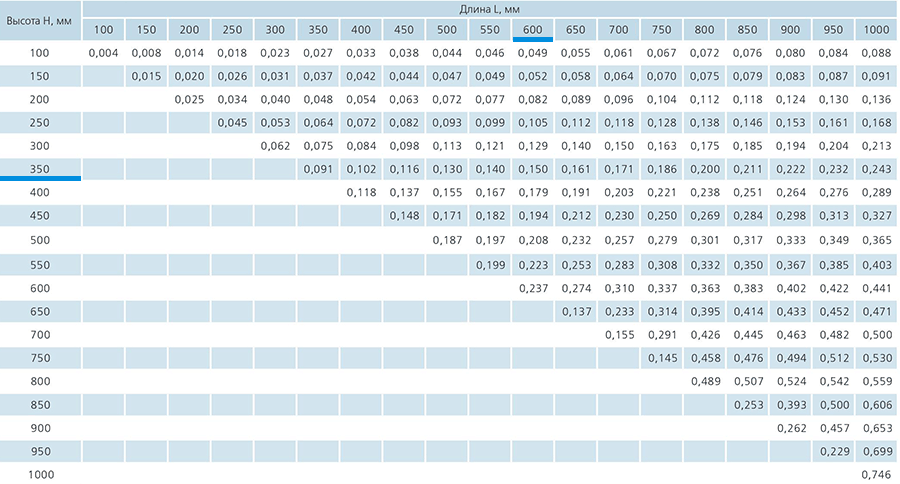Click the header 'Длина L, мм'
The height and width of the screenshot is (484, 900).
(x=490, y=9)
